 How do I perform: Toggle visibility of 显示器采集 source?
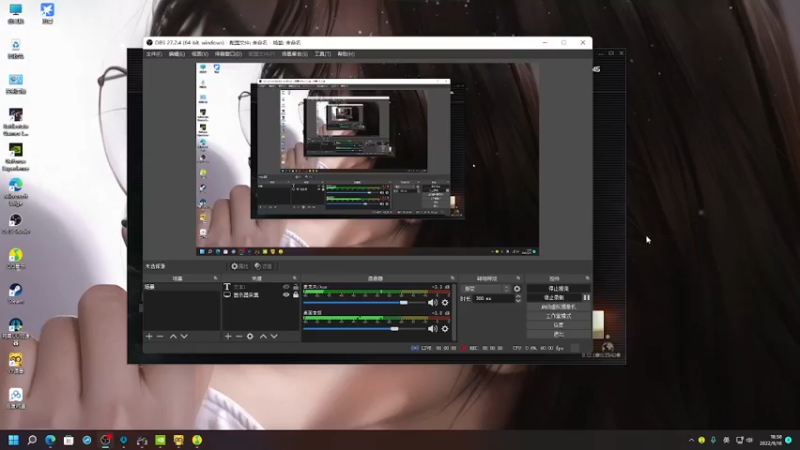(x=286, y=295)
